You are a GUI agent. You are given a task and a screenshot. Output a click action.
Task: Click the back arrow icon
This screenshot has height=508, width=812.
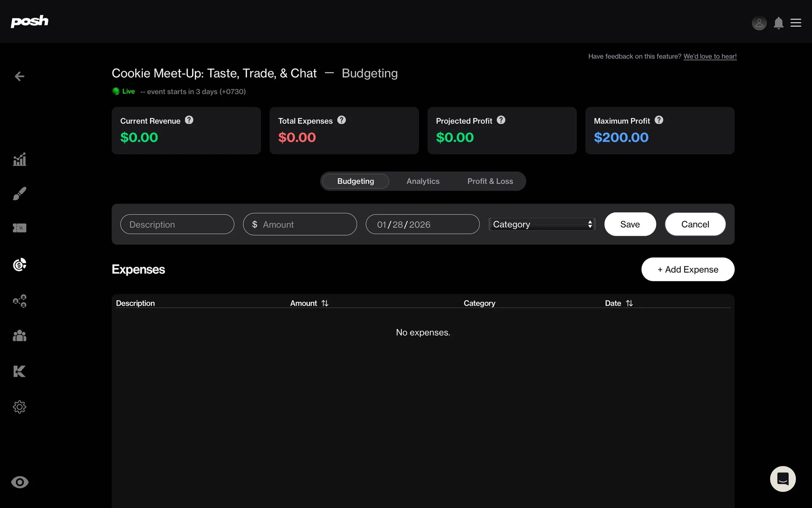pos(19,76)
